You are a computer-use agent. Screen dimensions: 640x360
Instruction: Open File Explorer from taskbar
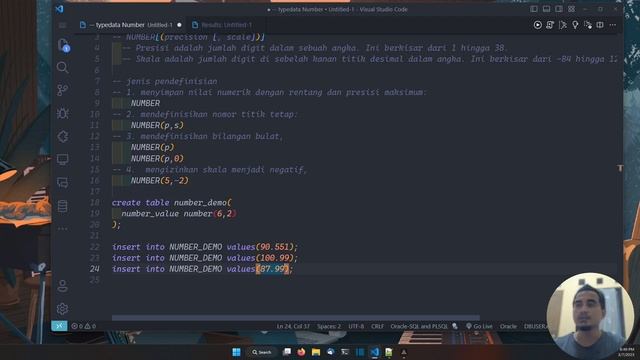point(316,352)
